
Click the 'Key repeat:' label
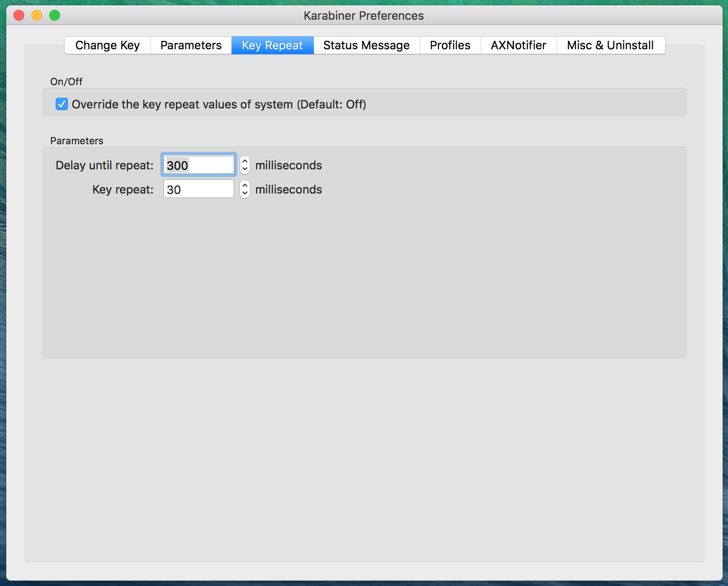point(123,190)
